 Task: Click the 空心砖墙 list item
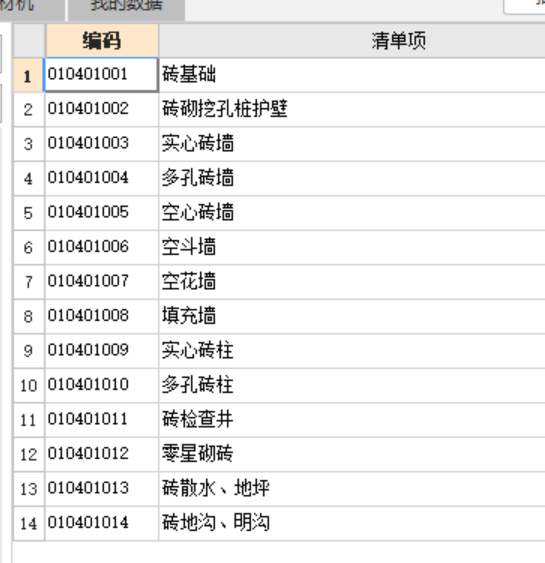click(x=352, y=213)
